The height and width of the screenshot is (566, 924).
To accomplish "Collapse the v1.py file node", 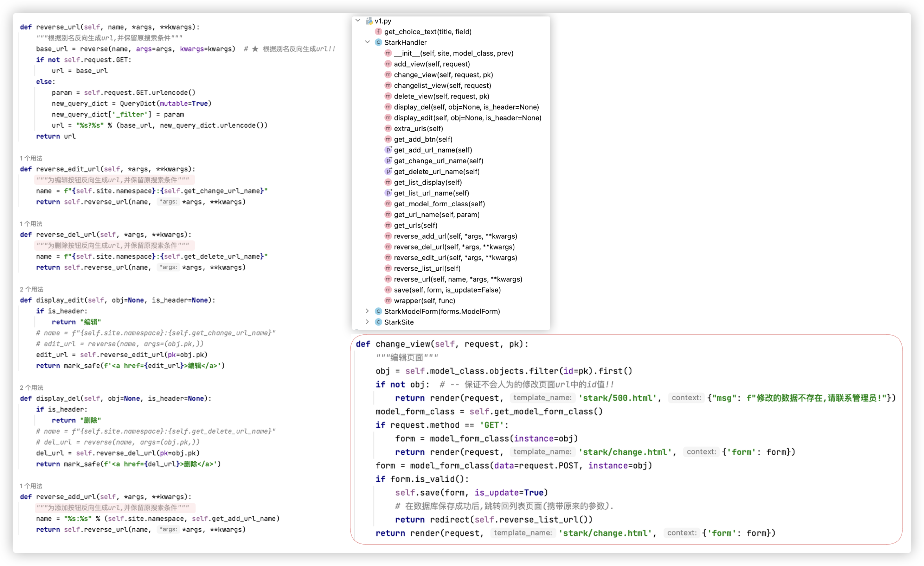I will pos(358,21).
